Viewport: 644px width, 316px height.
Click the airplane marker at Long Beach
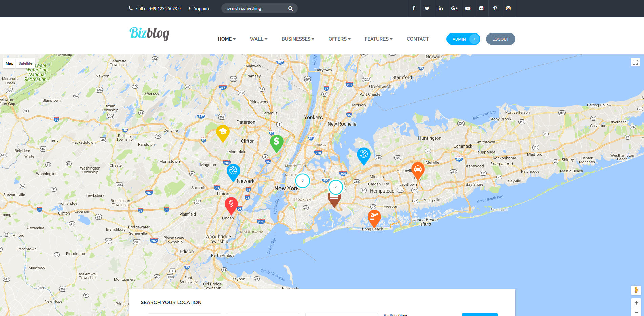click(374, 218)
